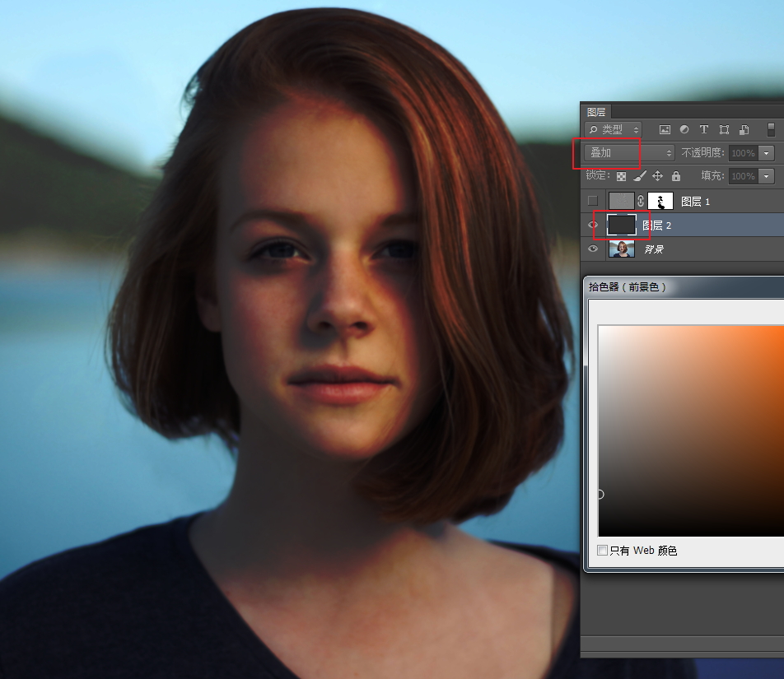Select 图层 1 gray layer thumbnail

pos(622,202)
